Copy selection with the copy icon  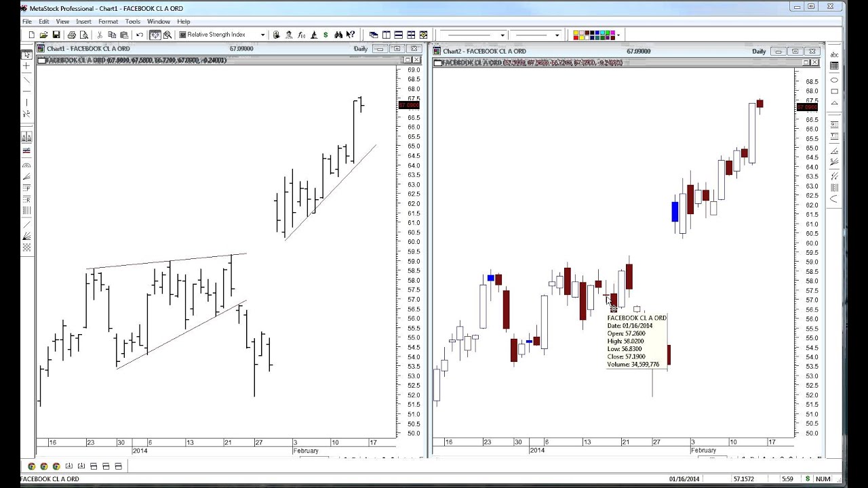[112, 35]
